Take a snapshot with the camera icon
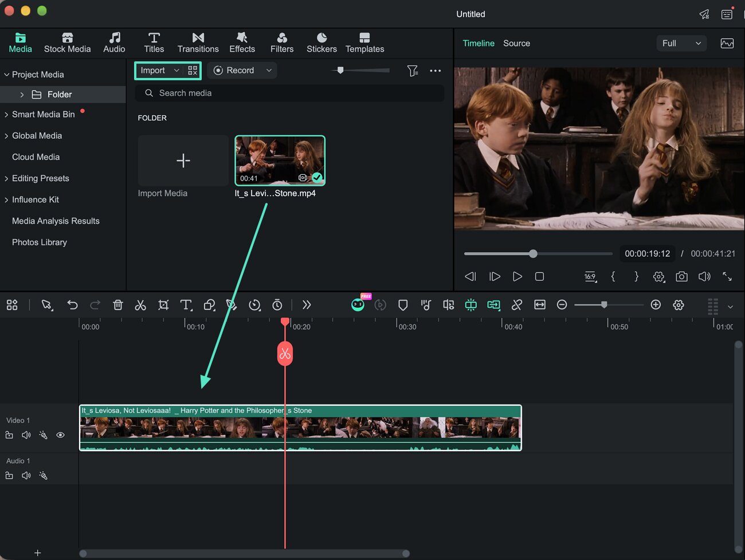This screenshot has height=560, width=745. [x=681, y=277]
